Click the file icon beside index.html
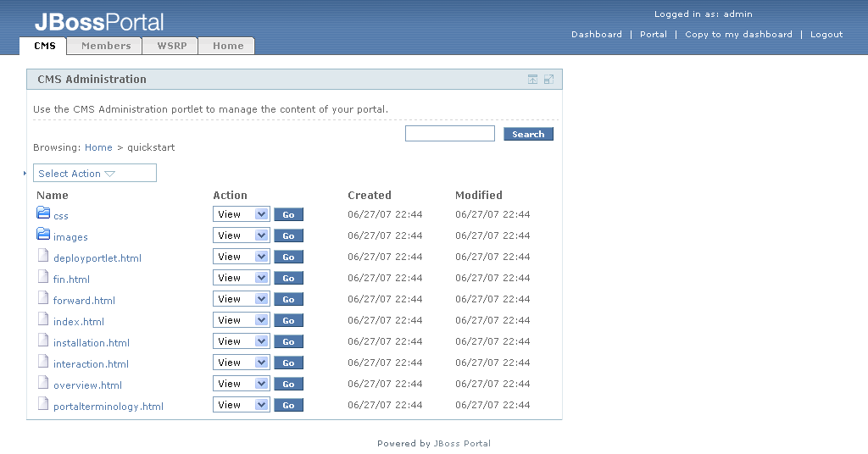The height and width of the screenshot is (454, 868). pos(43,318)
